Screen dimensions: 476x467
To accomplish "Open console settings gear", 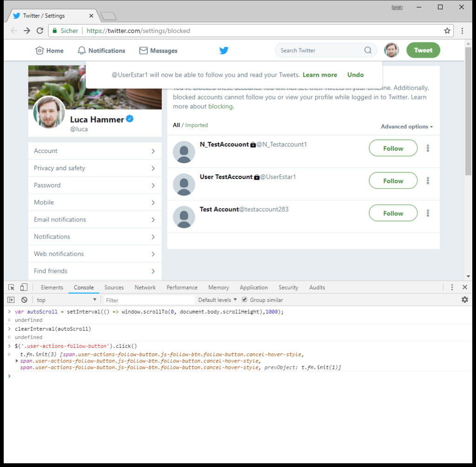I will point(465,300).
